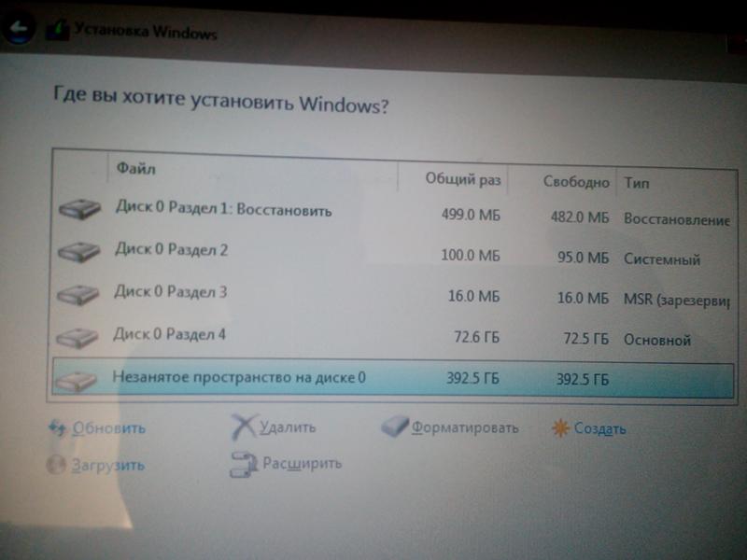Format partition using Форматировать link

[465, 427]
